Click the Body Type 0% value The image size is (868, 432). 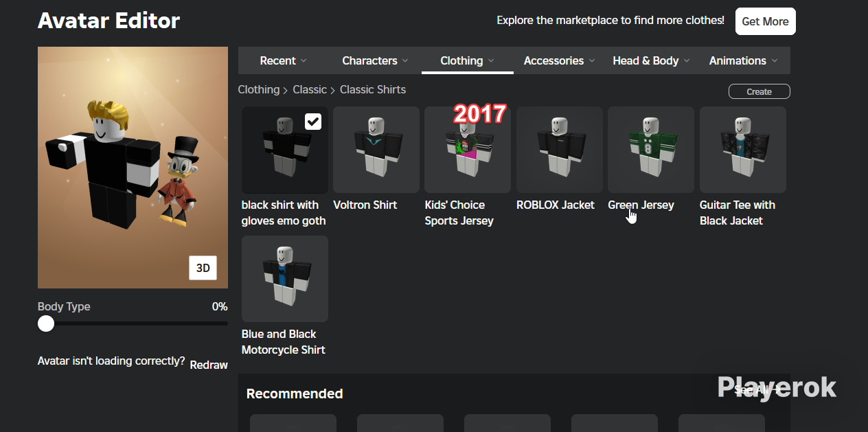[220, 306]
